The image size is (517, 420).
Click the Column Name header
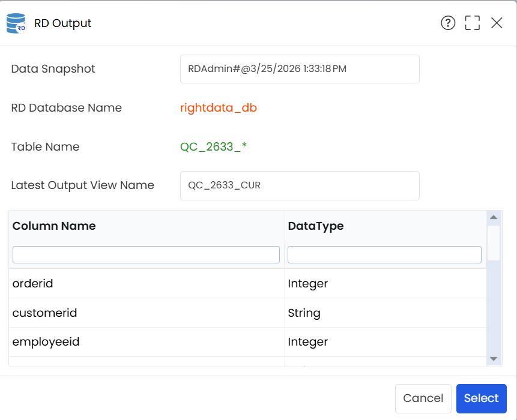54,226
